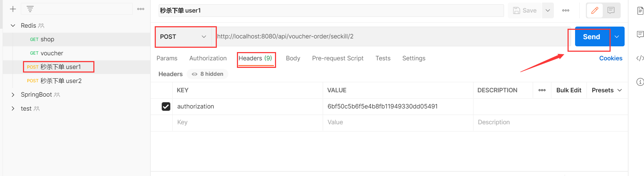The height and width of the screenshot is (176, 644).
Task: Open the request info icon
Action: pos(640,82)
